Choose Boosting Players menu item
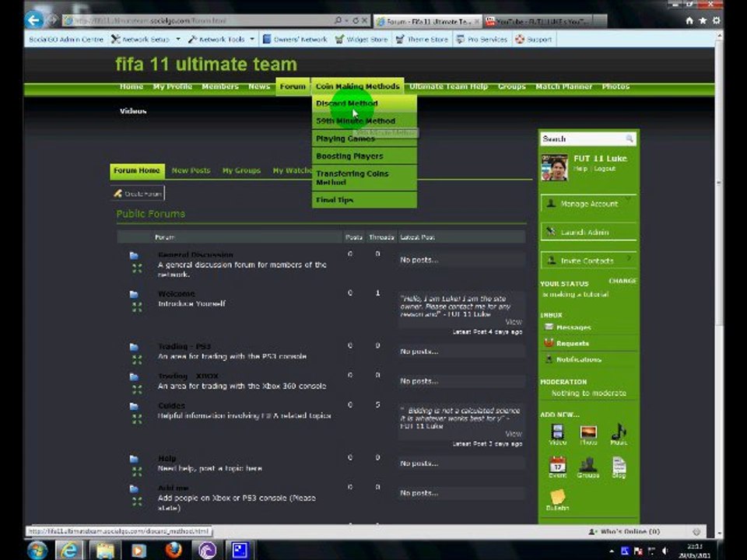 point(364,156)
